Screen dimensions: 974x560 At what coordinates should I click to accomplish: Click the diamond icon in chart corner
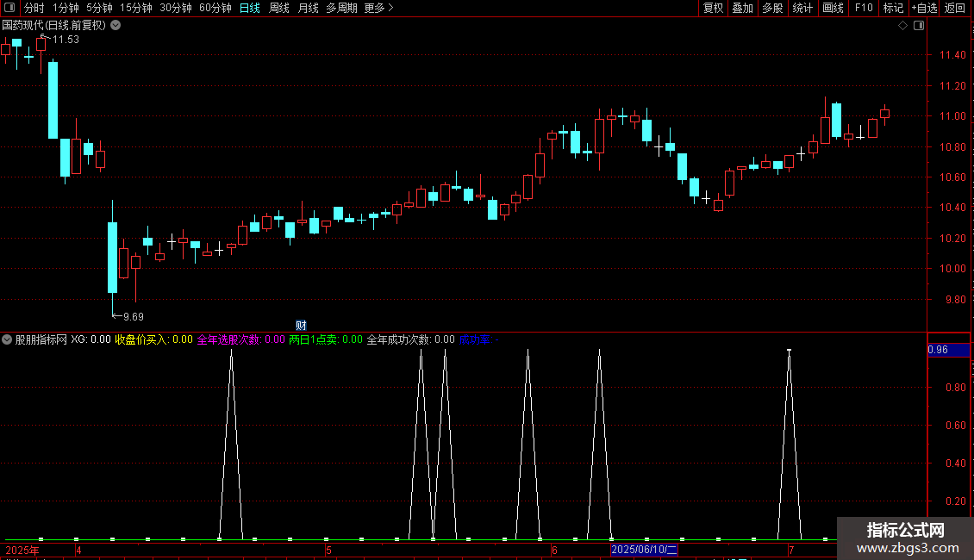(902, 26)
